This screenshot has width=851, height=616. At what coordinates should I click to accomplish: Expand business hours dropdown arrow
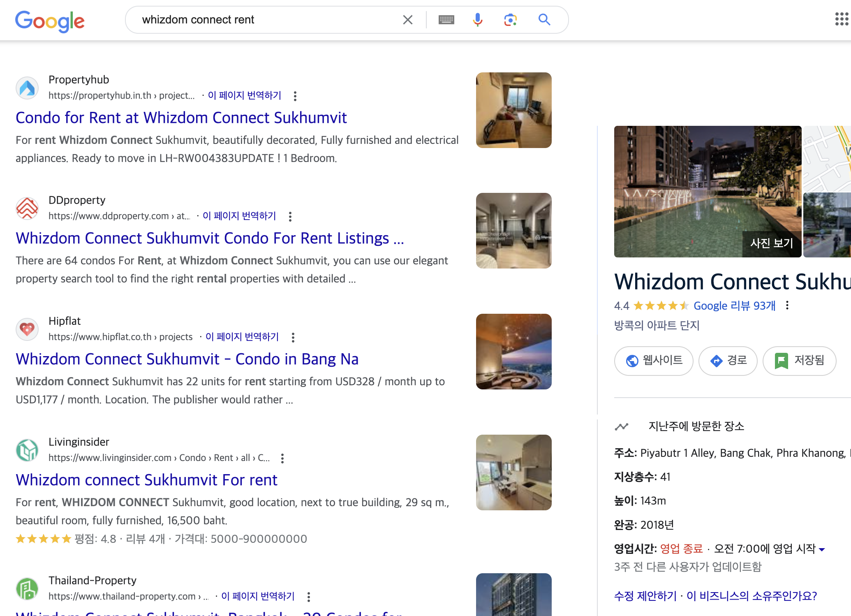coord(822,549)
